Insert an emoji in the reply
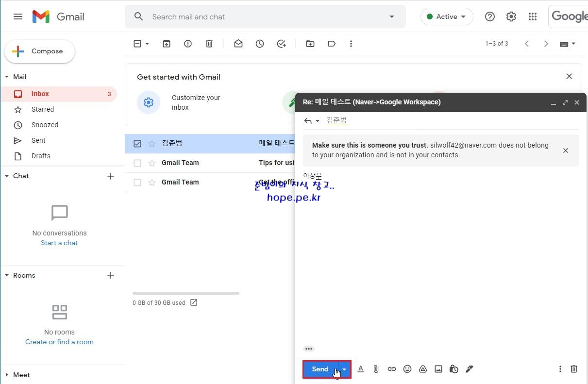The height and width of the screenshot is (384, 588). click(407, 369)
